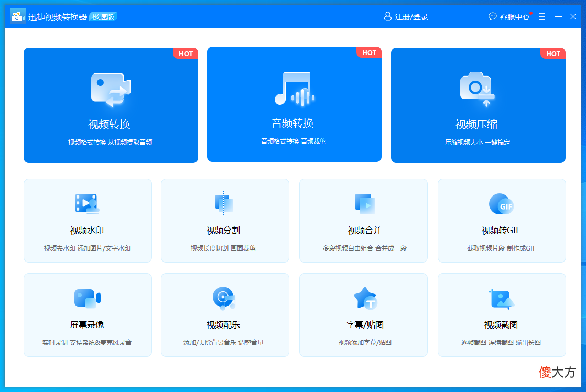586x392 pixels.
Task: Open the 音频转换 music note icon
Action: (x=295, y=89)
